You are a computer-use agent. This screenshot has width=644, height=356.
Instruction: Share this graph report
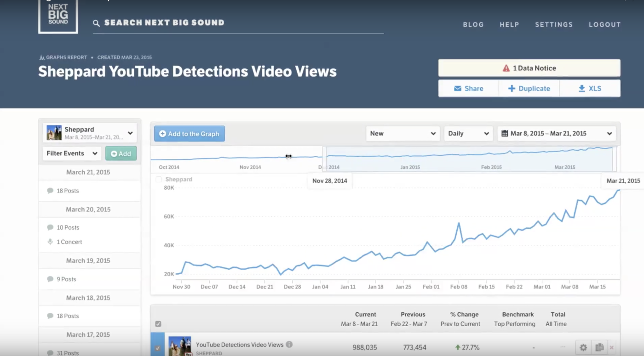(x=468, y=88)
